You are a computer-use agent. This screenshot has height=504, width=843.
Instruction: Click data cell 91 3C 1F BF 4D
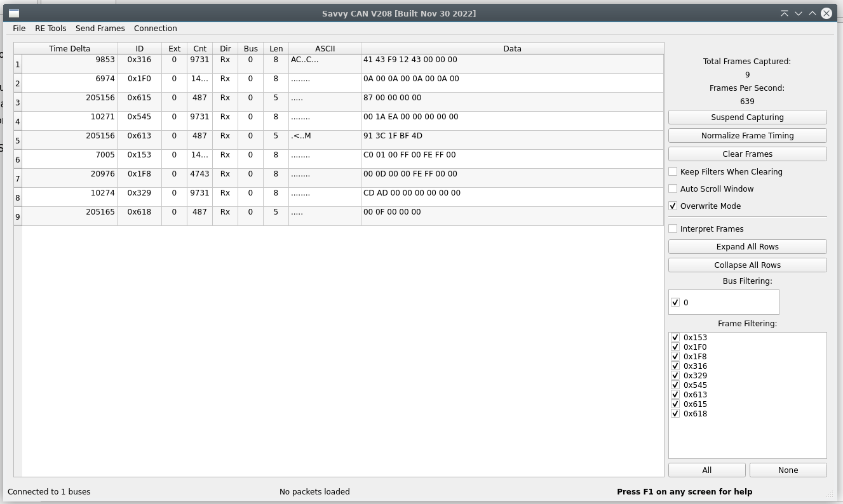point(512,140)
